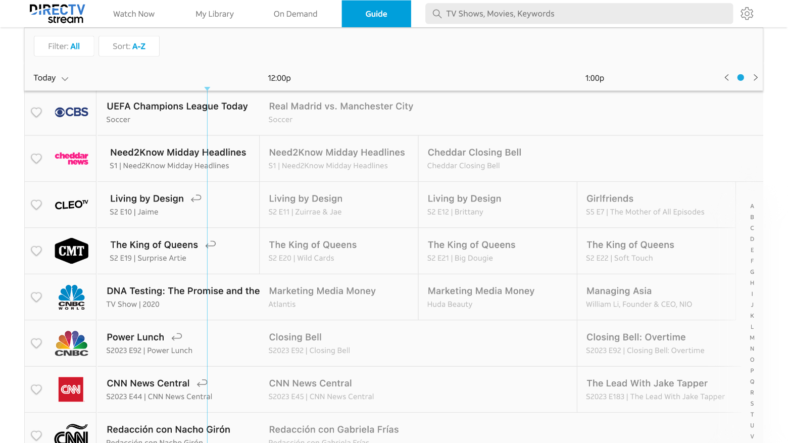This screenshot has width=788, height=443.
Task: Jump to letter S in index
Action: 752,403
